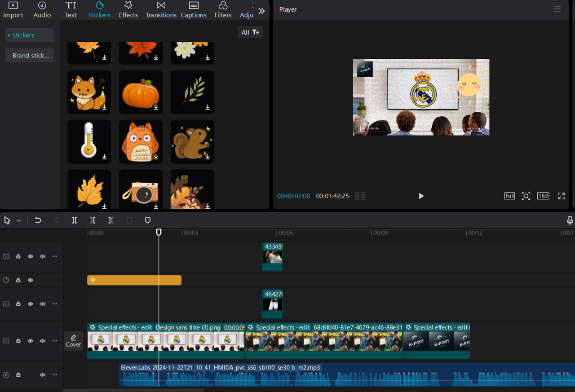The width and height of the screenshot is (575, 392).
Task: Download the owl sticker
Action: click(156, 157)
